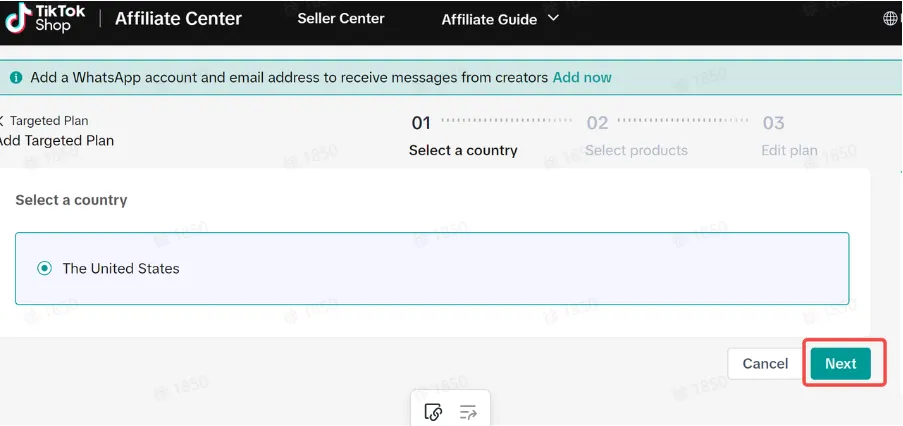Click the forward arrow list icon at the bottom
Image resolution: width=903 pixels, height=426 pixels.
(x=468, y=412)
